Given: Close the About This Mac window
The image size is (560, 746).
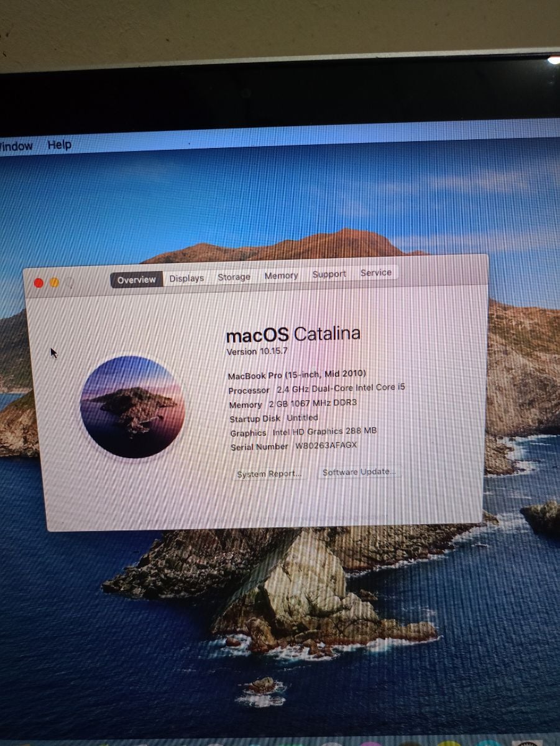Looking at the screenshot, I should pyautogui.click(x=39, y=283).
